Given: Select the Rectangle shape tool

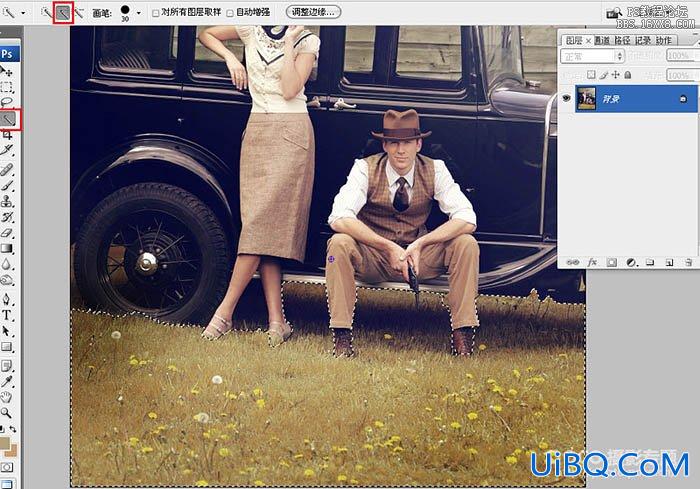Looking at the screenshot, I should coord(7,347).
